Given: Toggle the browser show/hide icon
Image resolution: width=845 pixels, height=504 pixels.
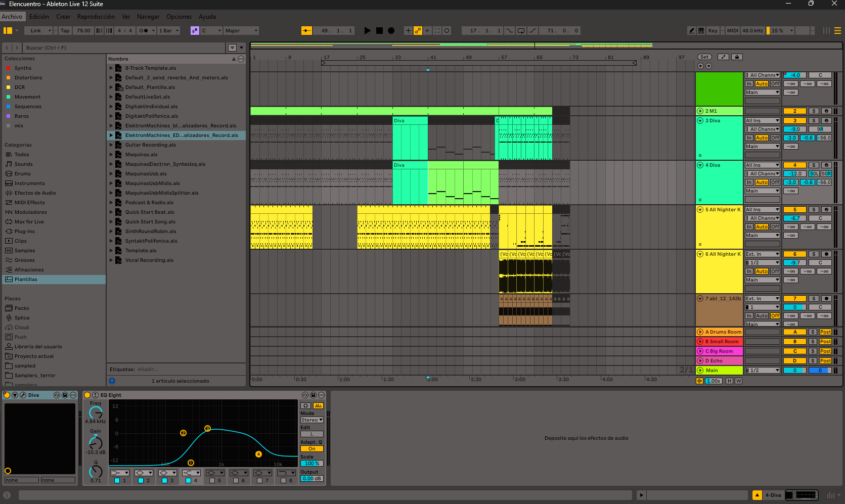Looking at the screenshot, I should (8, 31).
